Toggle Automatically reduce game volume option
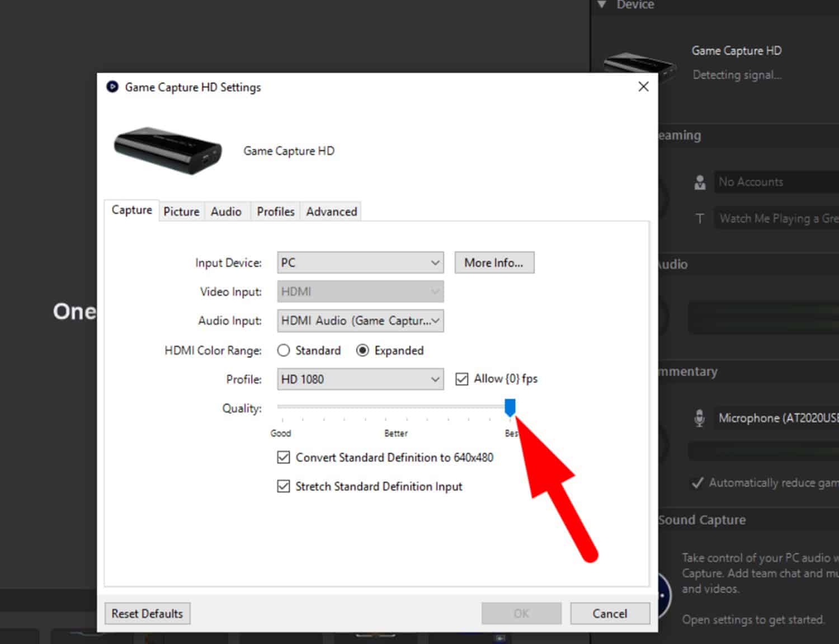The width and height of the screenshot is (839, 644). 765,483
